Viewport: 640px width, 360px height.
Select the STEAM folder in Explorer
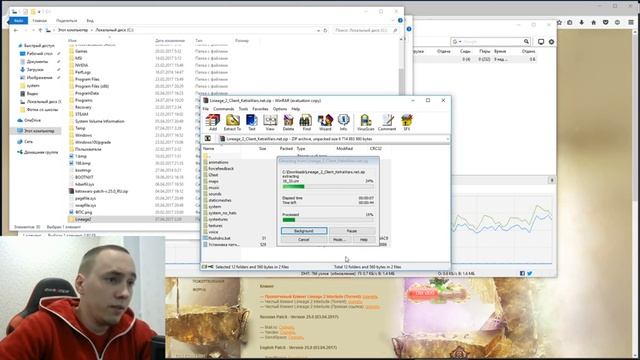click(82, 114)
